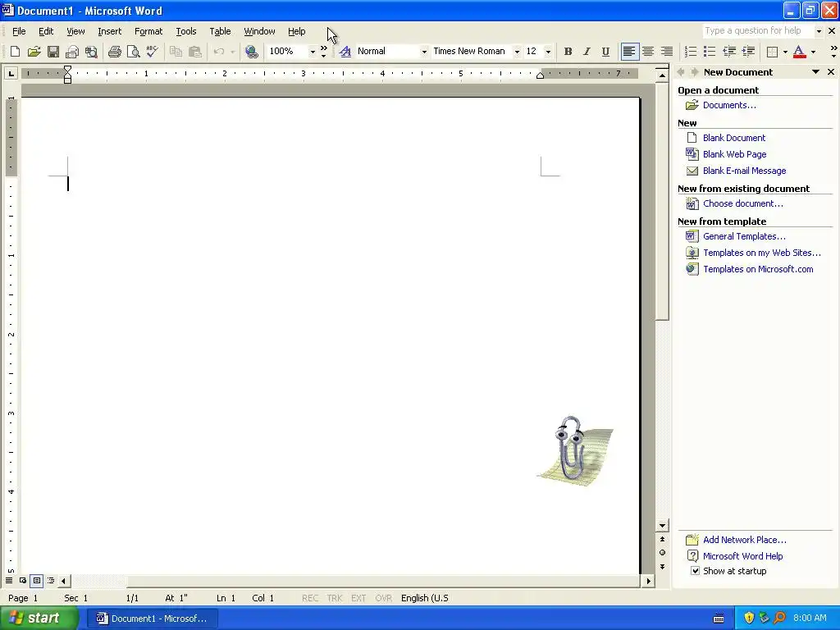
Task: Apply numbered list formatting
Action: click(691, 52)
